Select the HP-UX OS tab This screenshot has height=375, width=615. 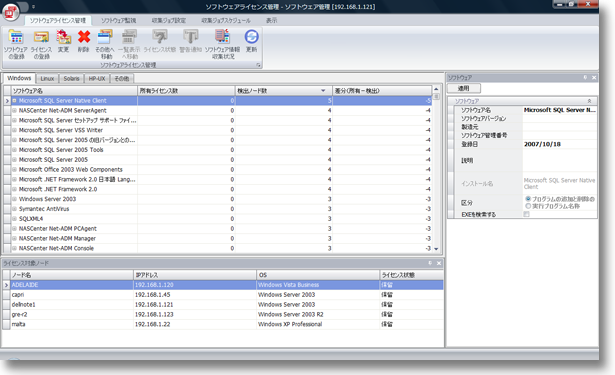97,78
